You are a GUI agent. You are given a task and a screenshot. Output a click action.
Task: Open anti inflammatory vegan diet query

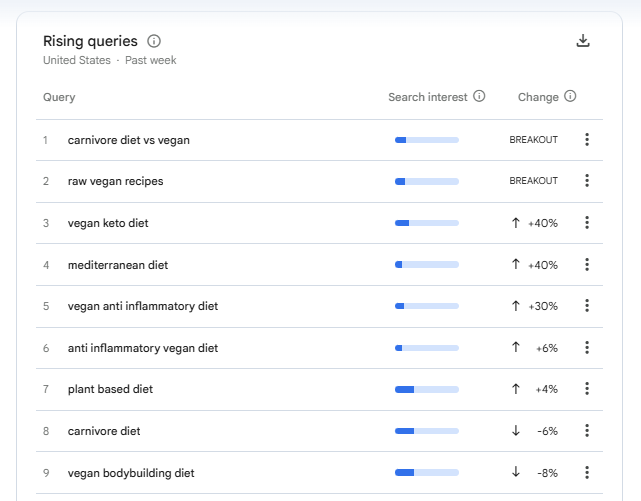[x=143, y=348]
